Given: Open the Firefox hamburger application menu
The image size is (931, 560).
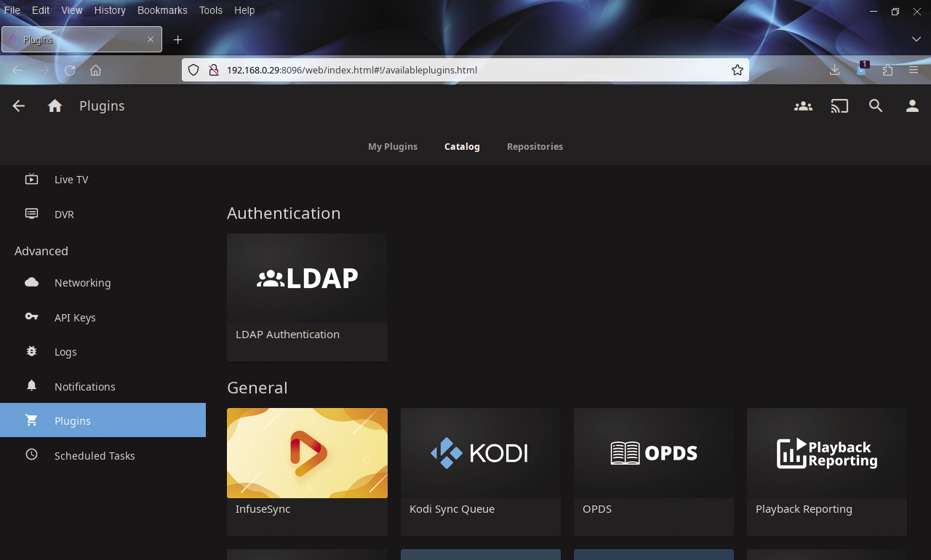Looking at the screenshot, I should click(914, 70).
